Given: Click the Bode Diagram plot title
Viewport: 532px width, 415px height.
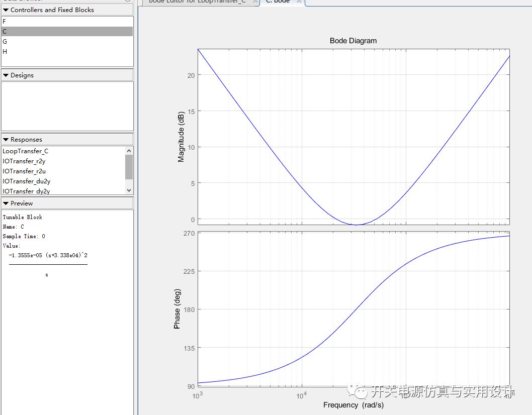Looking at the screenshot, I should click(353, 41).
